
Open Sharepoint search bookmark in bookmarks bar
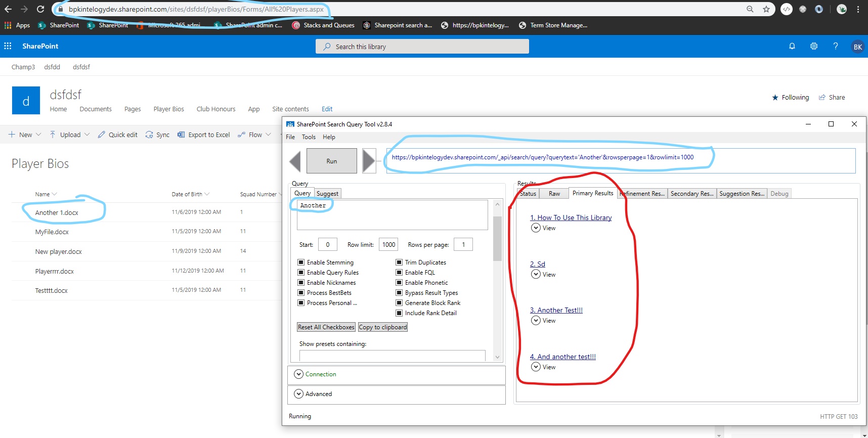click(x=398, y=25)
